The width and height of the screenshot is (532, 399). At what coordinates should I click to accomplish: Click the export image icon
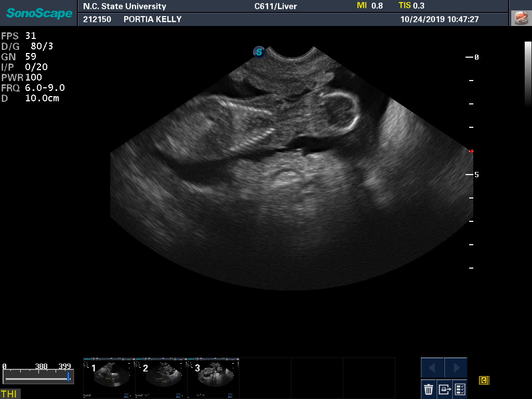(x=444, y=389)
